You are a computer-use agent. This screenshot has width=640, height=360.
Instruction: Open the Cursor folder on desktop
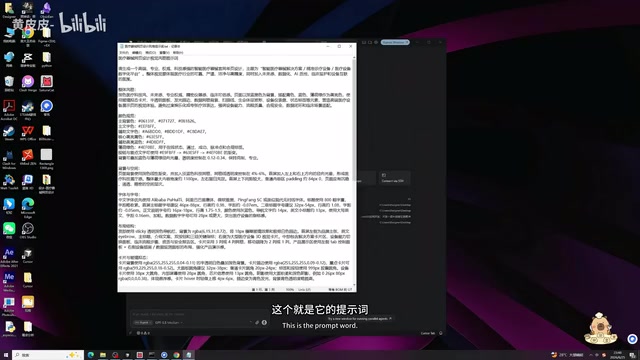(28, 280)
